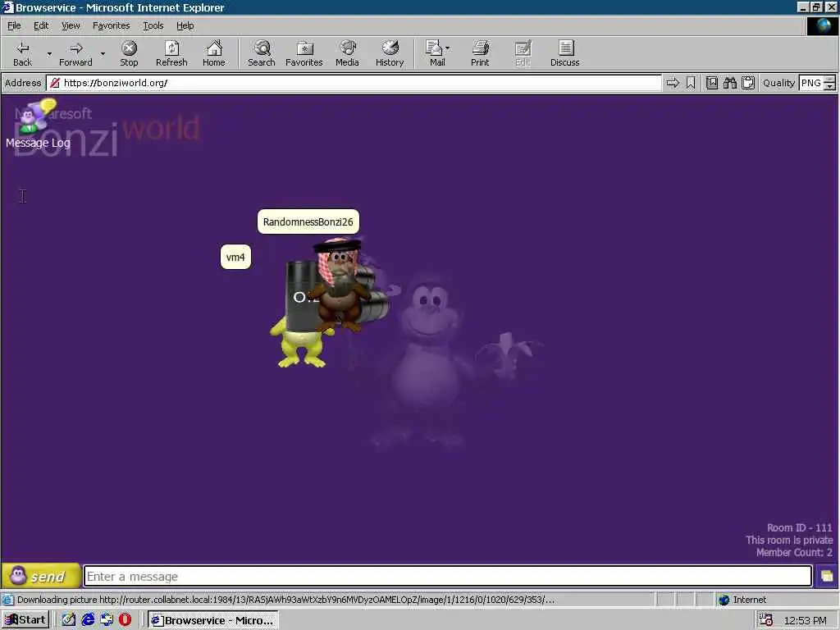The width and height of the screenshot is (840, 630).
Task: Go back with the Back arrow
Action: [x=22, y=53]
